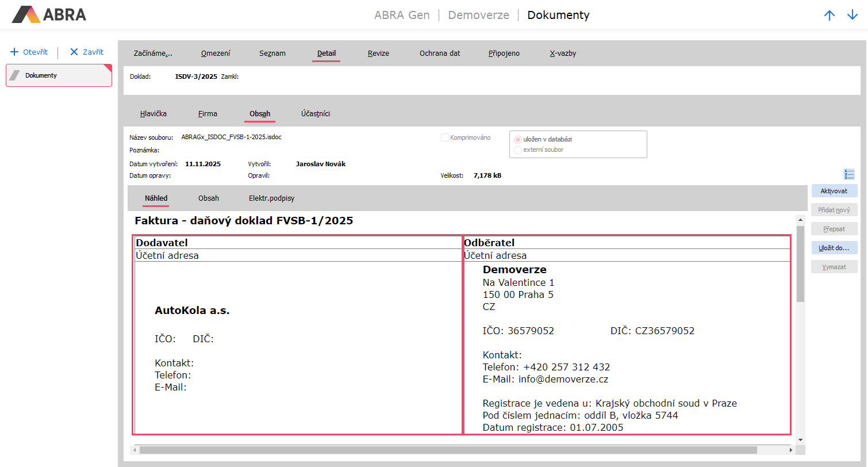Click 'Demoverze' in the header breadcrumb
Viewport: 868px width, 467px height.
click(x=478, y=15)
